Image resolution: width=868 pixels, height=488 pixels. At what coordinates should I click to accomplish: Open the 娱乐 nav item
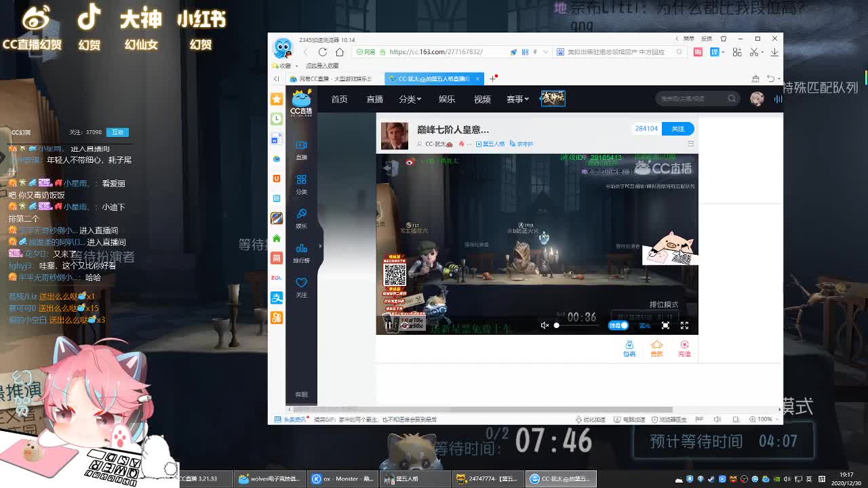click(447, 99)
